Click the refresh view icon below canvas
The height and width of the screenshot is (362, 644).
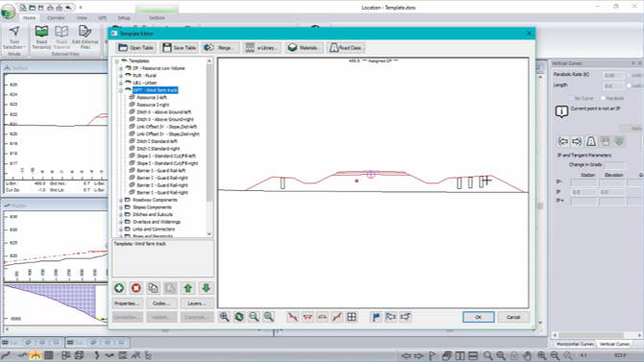pos(239,317)
